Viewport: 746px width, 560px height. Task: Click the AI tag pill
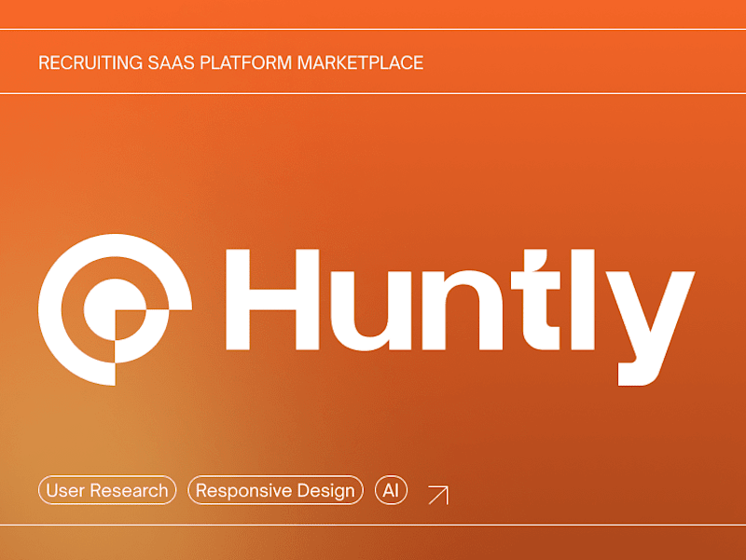pos(391,490)
